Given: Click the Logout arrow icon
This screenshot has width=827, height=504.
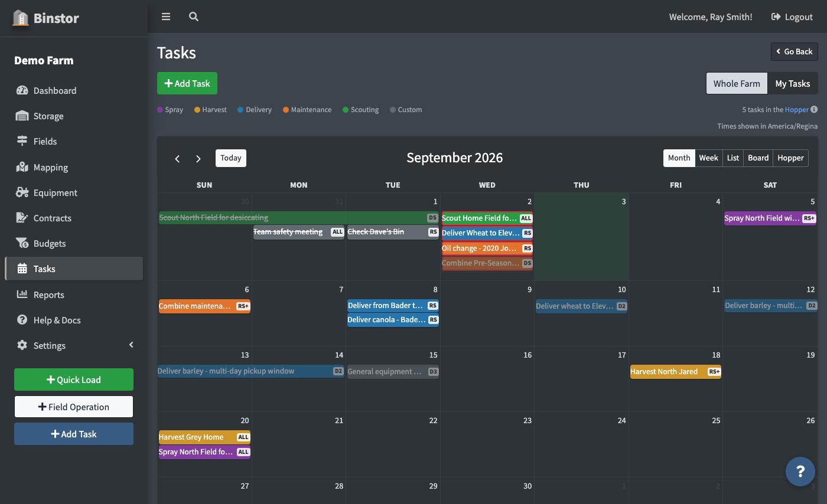Looking at the screenshot, I should pyautogui.click(x=776, y=17).
